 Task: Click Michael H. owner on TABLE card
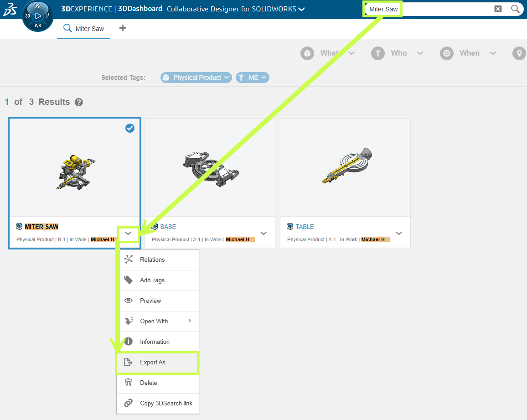376,239
